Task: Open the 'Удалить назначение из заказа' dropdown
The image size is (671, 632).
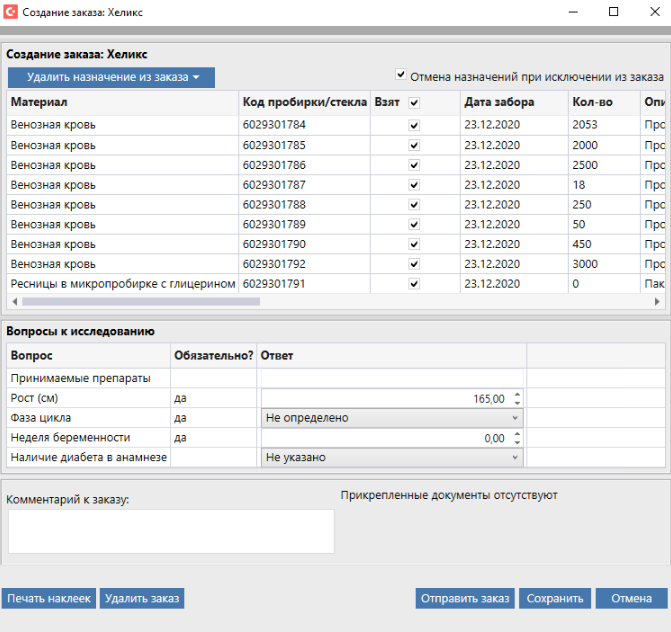Action: (111, 77)
